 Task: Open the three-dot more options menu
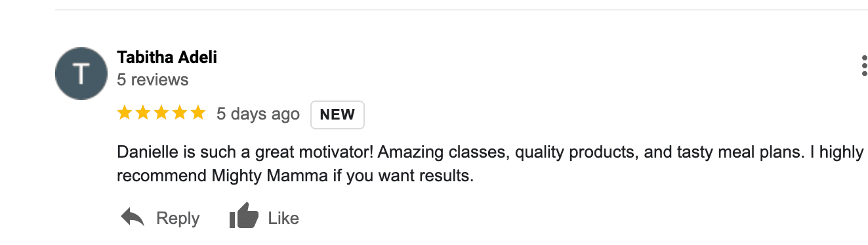click(x=864, y=66)
